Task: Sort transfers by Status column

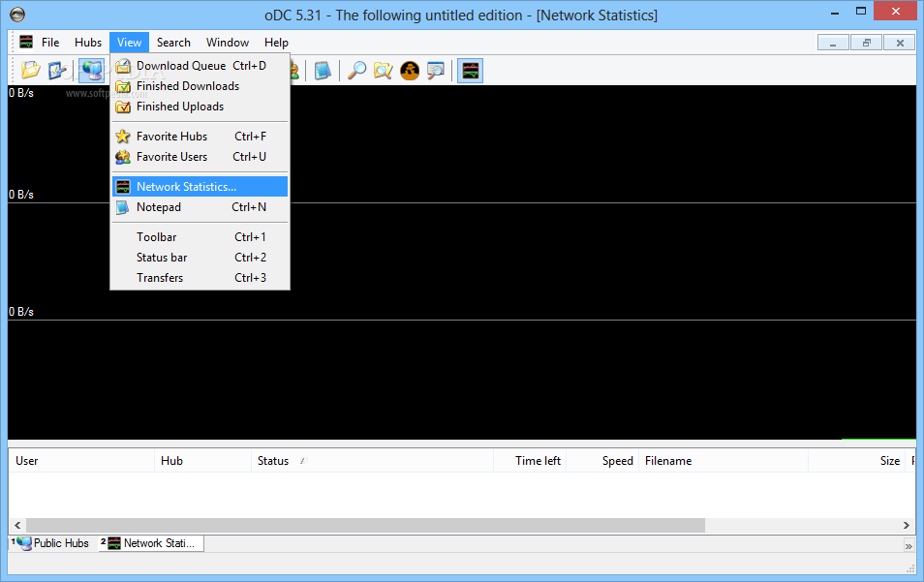Action: [373, 461]
